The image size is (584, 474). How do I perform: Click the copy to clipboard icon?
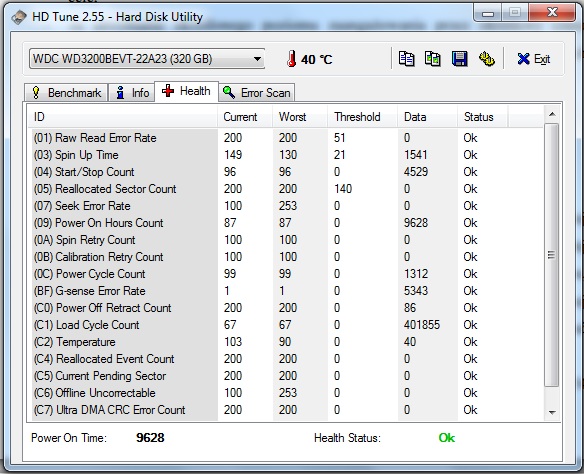point(406,59)
